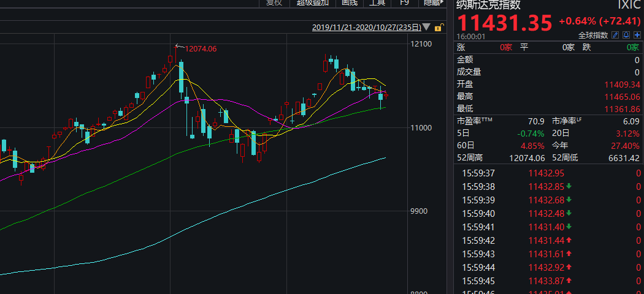Viewport: 644px width, 294px height.
Task: Open the F9 toolbar item
Action: [404, 3]
